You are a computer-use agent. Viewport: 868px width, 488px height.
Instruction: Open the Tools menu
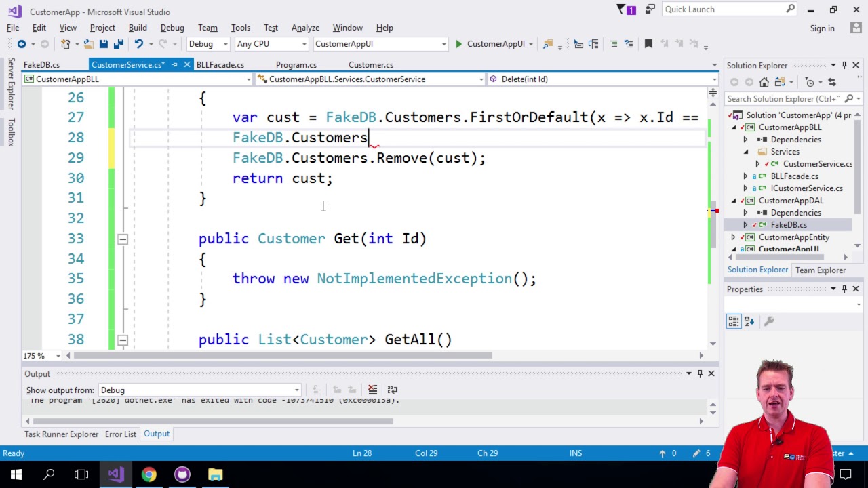click(240, 28)
